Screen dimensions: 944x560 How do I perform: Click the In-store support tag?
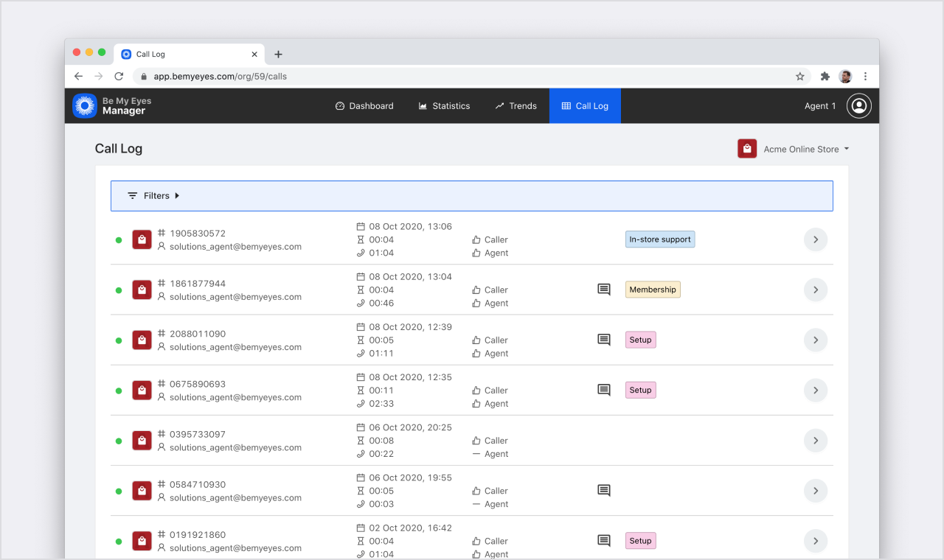tap(660, 239)
